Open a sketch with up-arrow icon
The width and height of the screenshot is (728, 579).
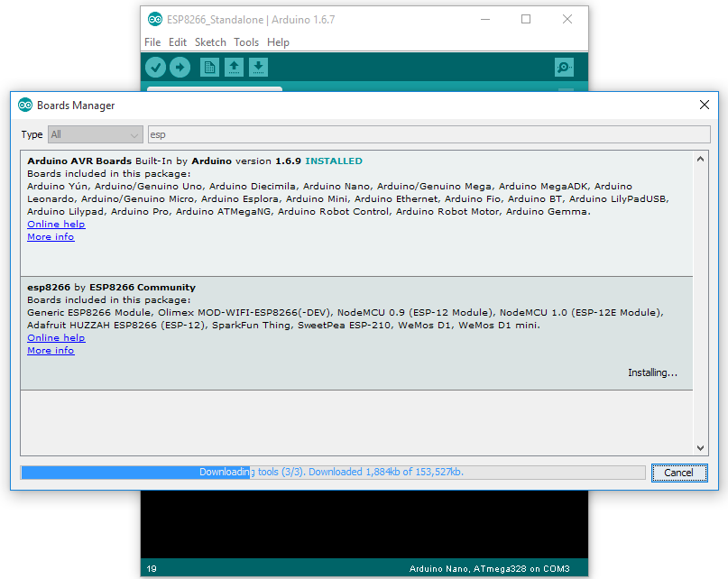[234, 68]
